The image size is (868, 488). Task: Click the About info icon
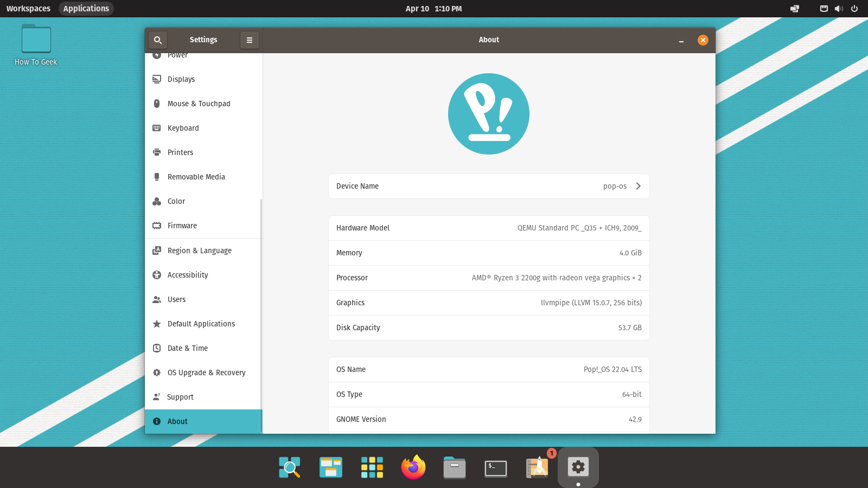pos(157,421)
